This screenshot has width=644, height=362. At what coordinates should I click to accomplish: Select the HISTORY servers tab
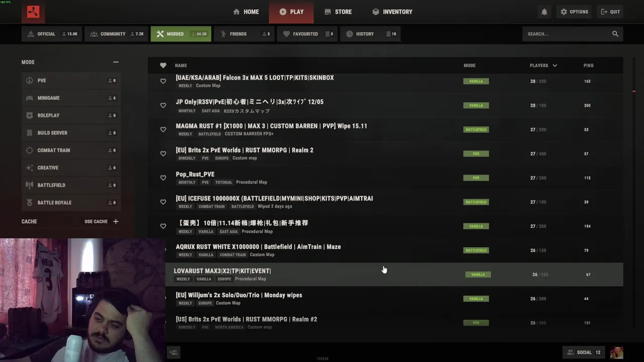point(370,34)
